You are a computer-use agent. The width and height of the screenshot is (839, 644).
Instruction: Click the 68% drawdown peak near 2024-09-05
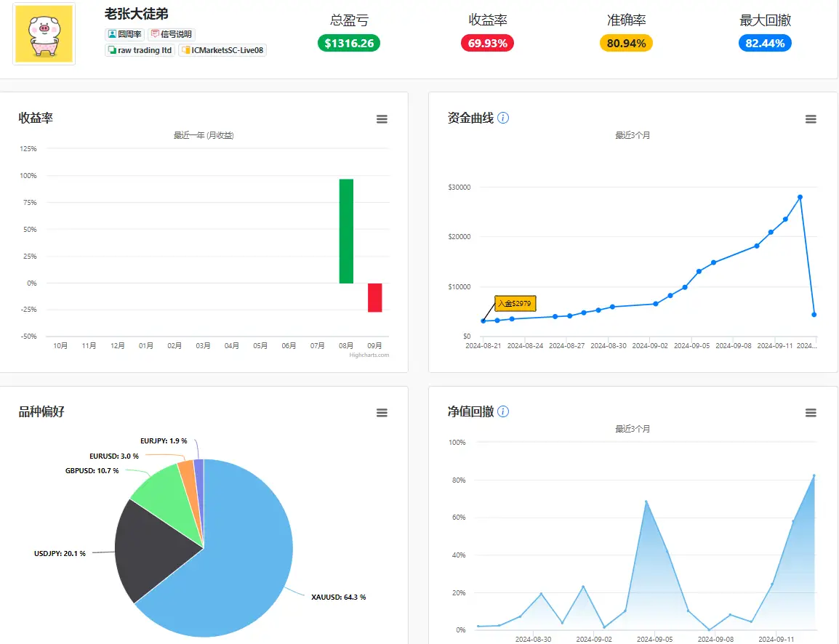pos(646,502)
